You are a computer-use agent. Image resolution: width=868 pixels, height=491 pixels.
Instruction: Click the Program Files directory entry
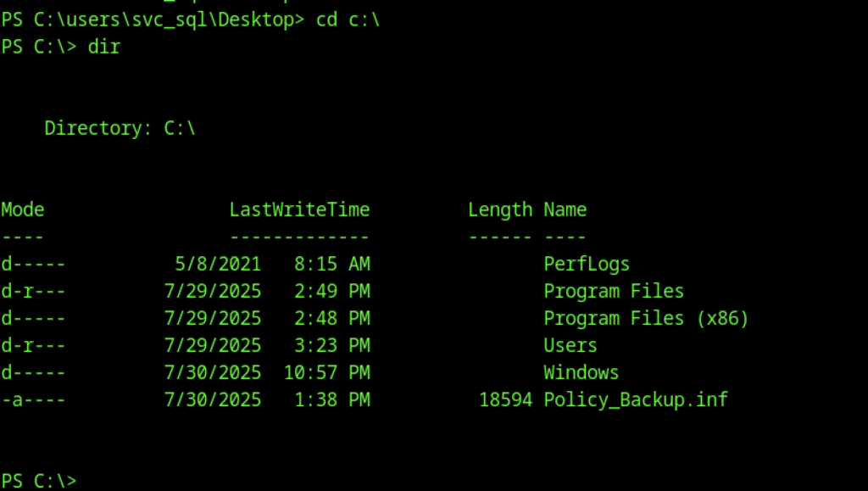614,292
